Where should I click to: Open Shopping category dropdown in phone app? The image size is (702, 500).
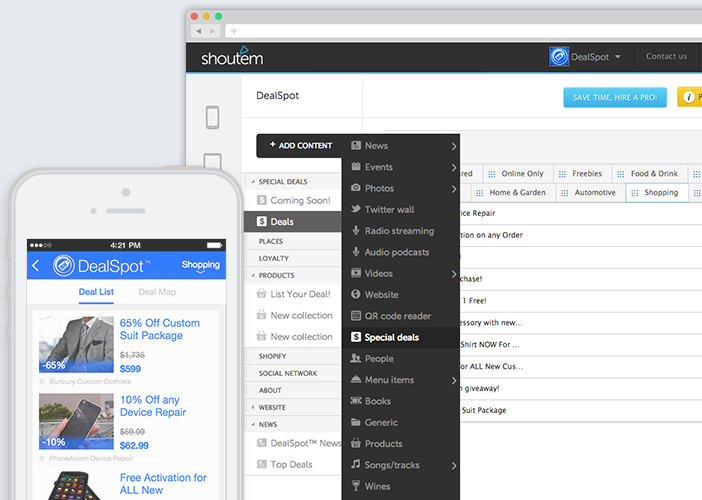[201, 265]
